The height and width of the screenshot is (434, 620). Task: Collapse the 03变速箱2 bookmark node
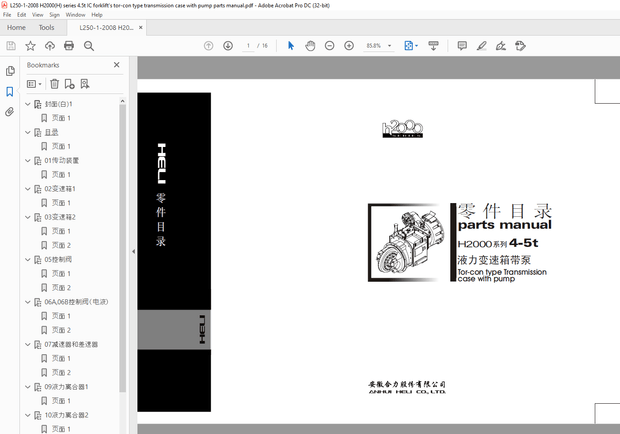point(28,217)
